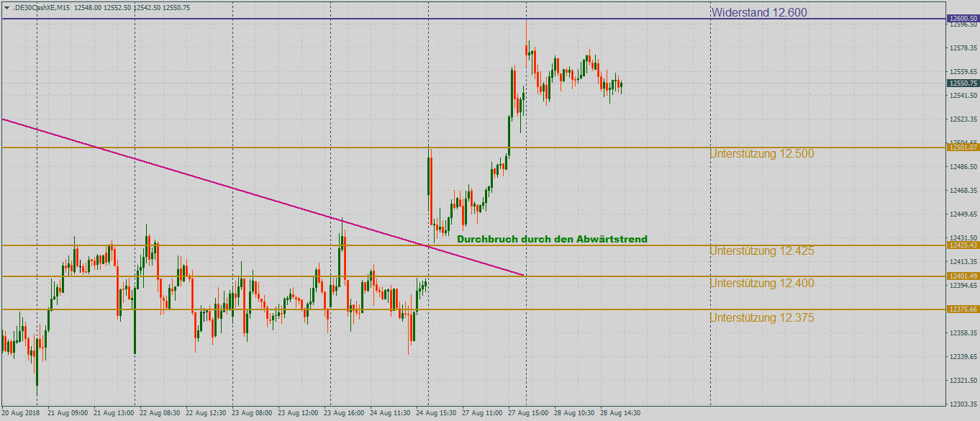Click the 12578.35 price scale value
The image size is (980, 421).
(963, 48)
